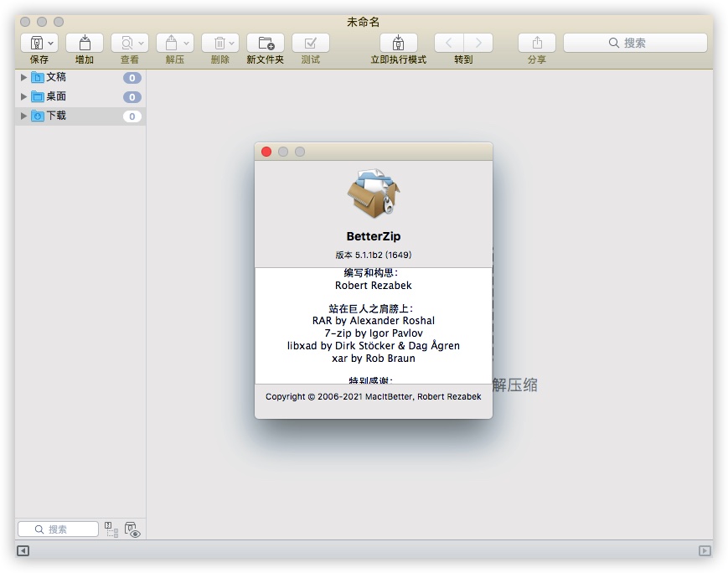The width and height of the screenshot is (728, 573).
Task: Toggle right panel with bottom-right button
Action: (x=705, y=550)
